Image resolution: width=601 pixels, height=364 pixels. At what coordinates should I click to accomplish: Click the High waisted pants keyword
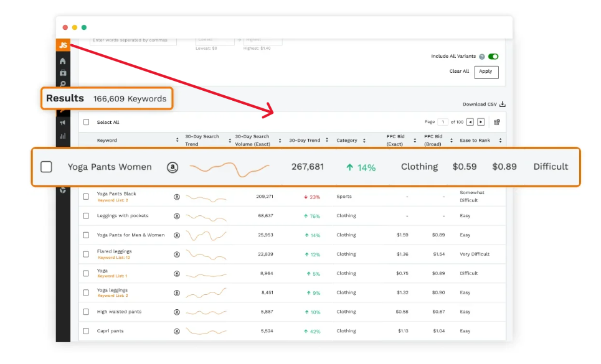[119, 312]
